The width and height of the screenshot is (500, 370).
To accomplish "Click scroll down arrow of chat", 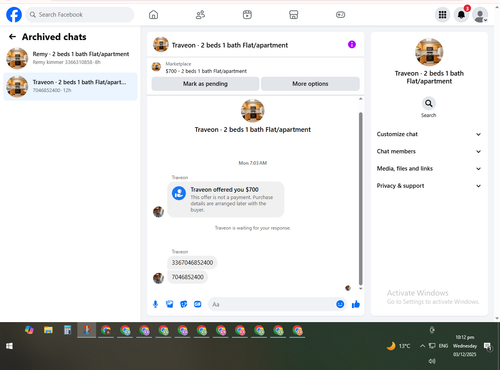I will [360, 288].
